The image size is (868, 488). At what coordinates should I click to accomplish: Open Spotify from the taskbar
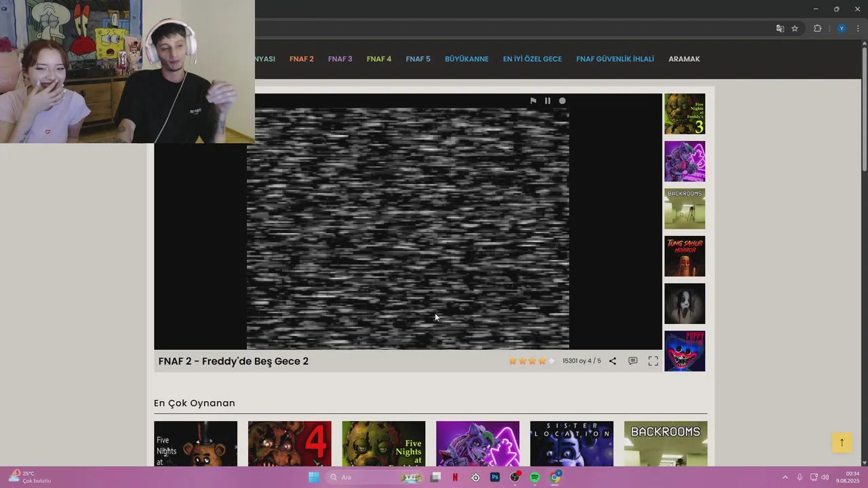[x=534, y=477]
